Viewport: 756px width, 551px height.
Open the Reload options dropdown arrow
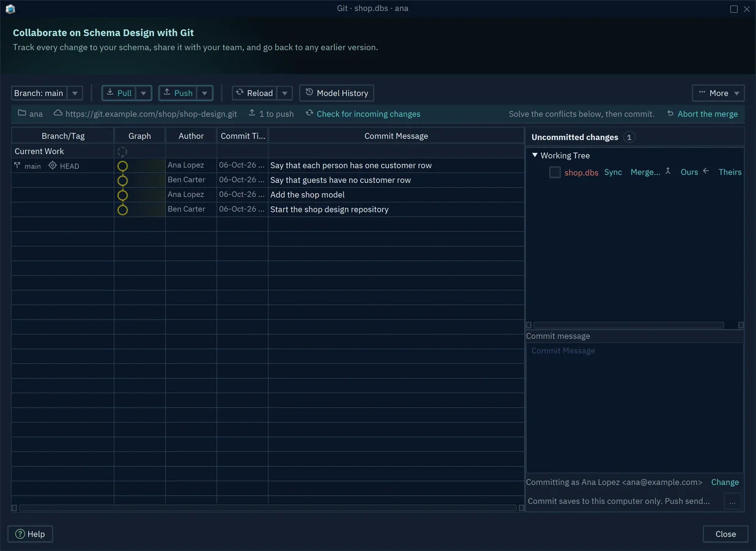(284, 93)
